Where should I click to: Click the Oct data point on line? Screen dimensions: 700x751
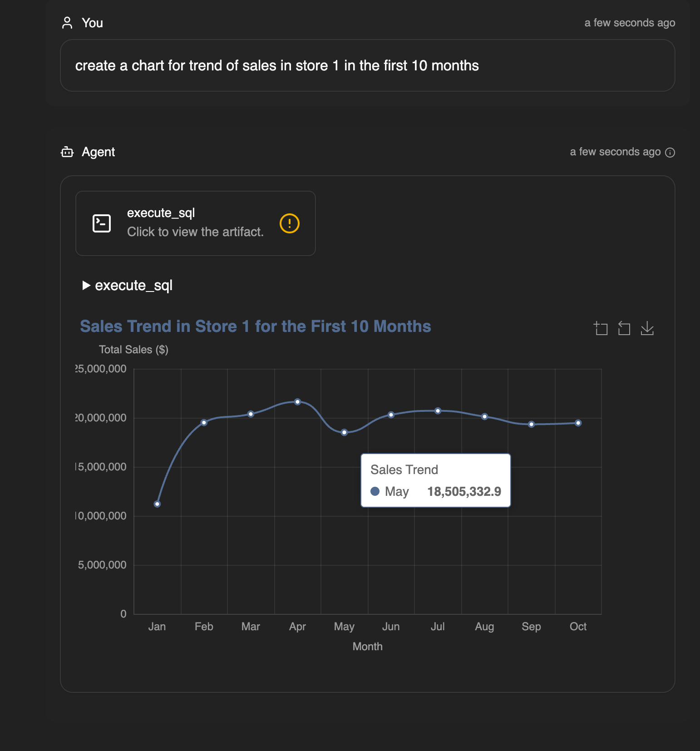[578, 423]
